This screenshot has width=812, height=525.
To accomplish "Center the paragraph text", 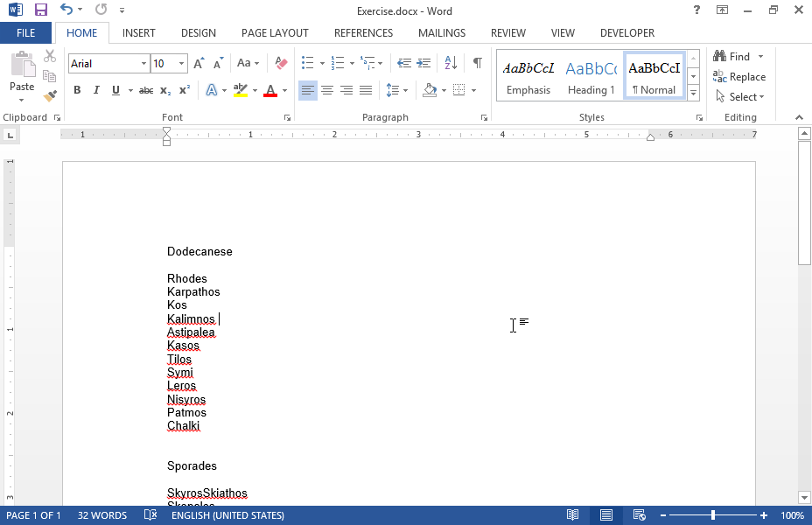I will click(326, 91).
